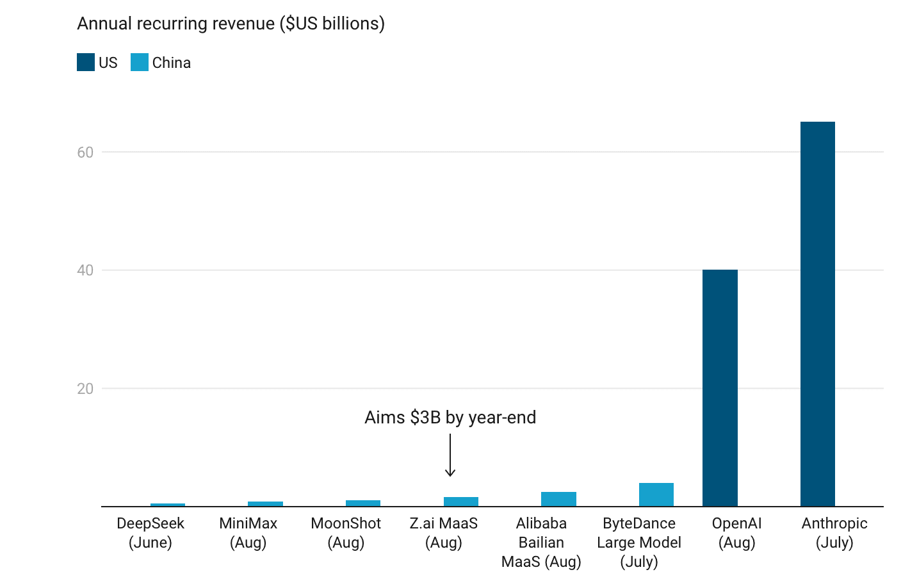Click the DeepSeek (June) axis label
This screenshot has width=910, height=588.
pos(150,533)
